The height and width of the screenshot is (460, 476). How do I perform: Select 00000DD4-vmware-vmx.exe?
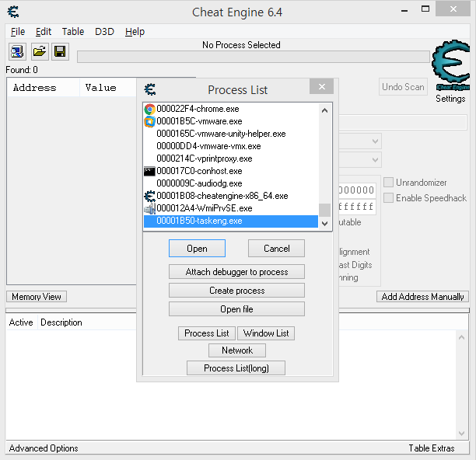(231, 146)
